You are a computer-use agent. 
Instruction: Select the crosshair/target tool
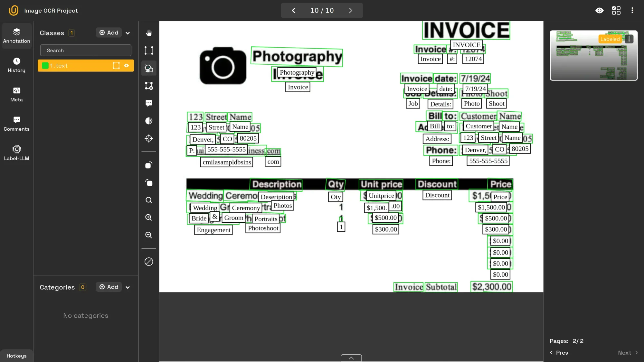coord(149,138)
